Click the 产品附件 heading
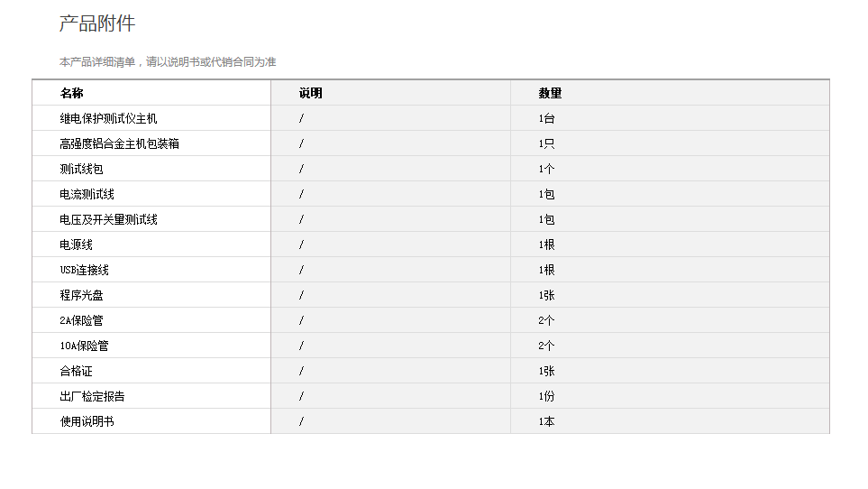This screenshot has height=489, width=868. click(x=97, y=24)
